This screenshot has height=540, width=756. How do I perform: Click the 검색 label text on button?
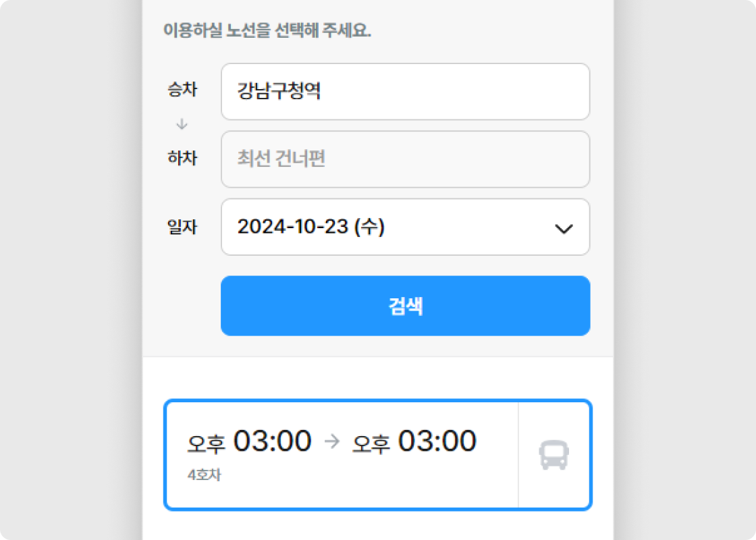406,306
